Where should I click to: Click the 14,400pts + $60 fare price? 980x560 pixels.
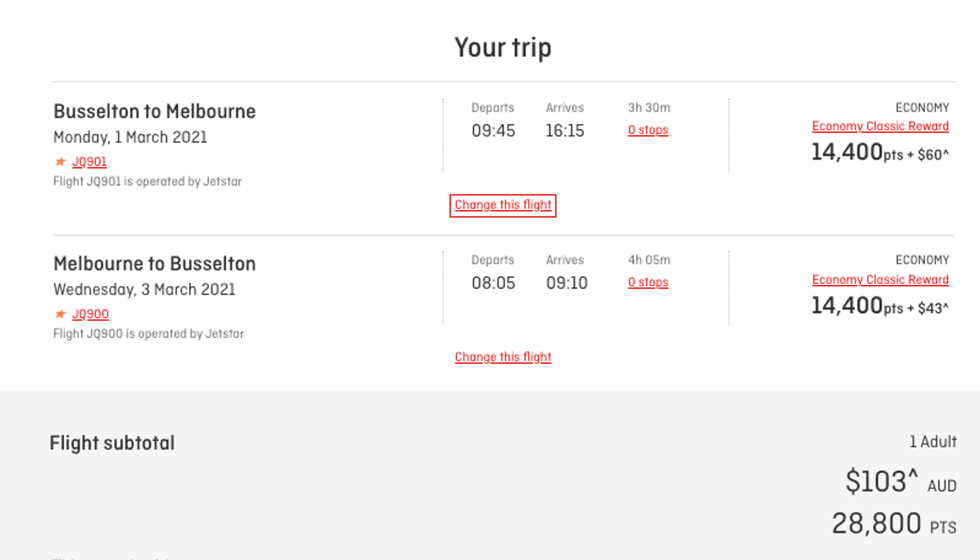880,152
